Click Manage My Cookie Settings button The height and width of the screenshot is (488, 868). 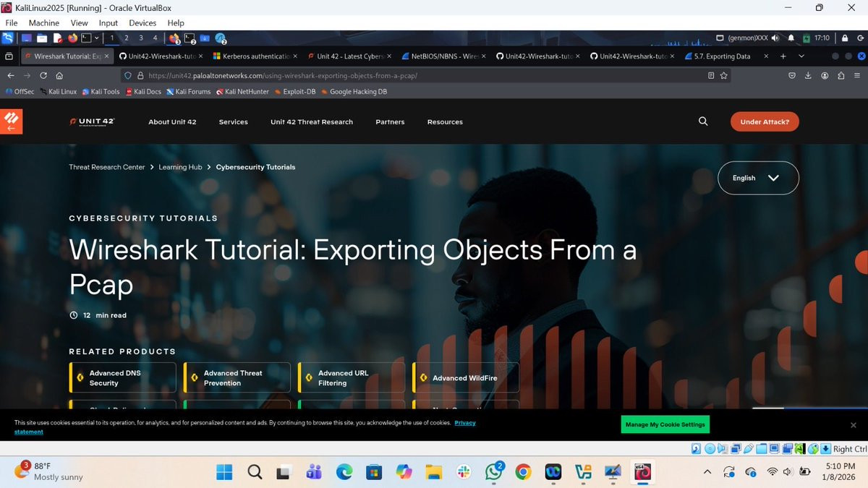[x=665, y=424]
